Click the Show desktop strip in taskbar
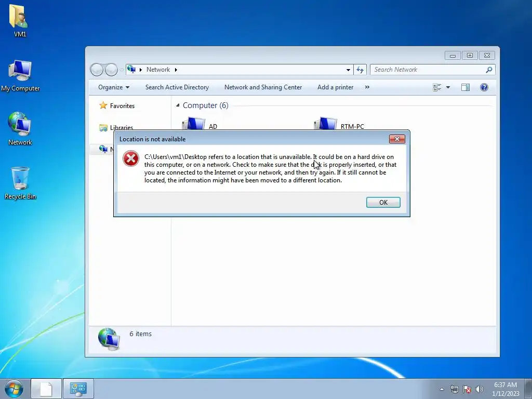 coord(528,389)
